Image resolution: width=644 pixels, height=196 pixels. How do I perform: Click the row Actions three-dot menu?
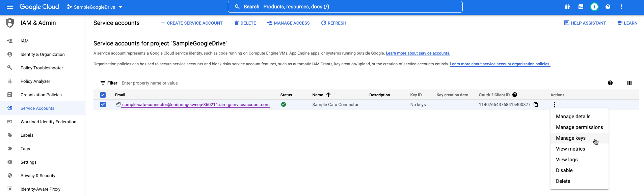tap(554, 105)
